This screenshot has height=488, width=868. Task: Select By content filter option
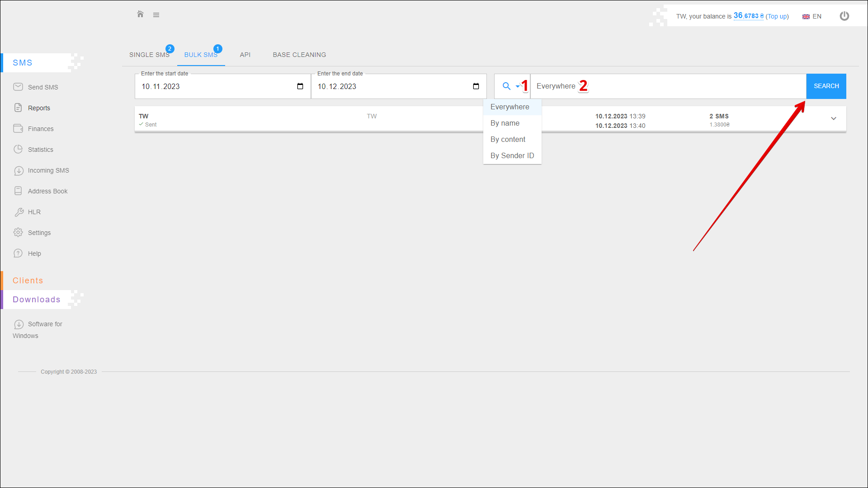coord(508,140)
